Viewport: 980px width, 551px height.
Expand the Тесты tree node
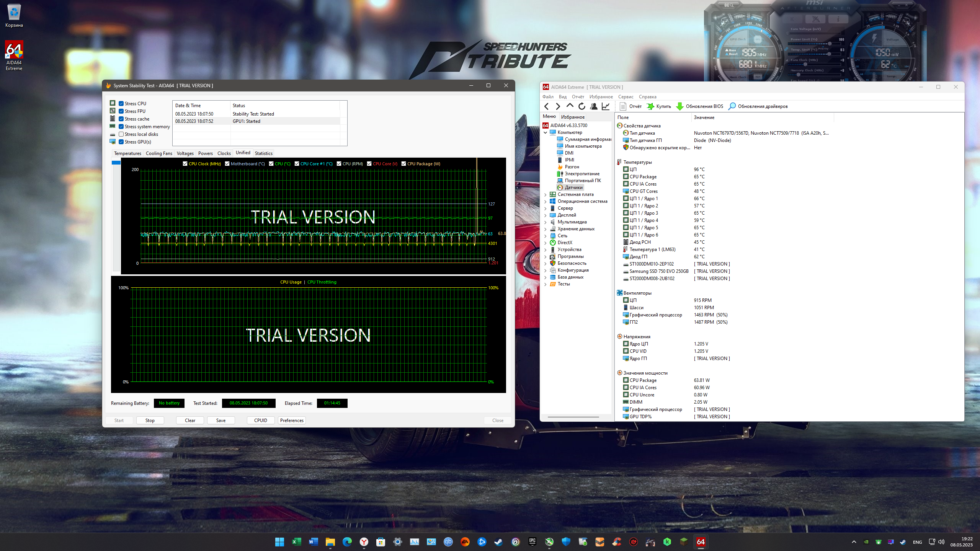pyautogui.click(x=545, y=284)
